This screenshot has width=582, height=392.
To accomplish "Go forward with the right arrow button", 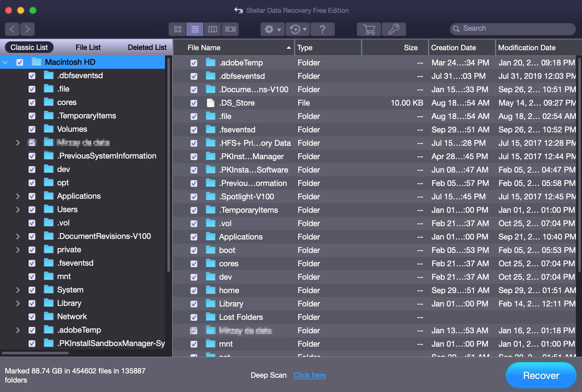I will click(27, 29).
